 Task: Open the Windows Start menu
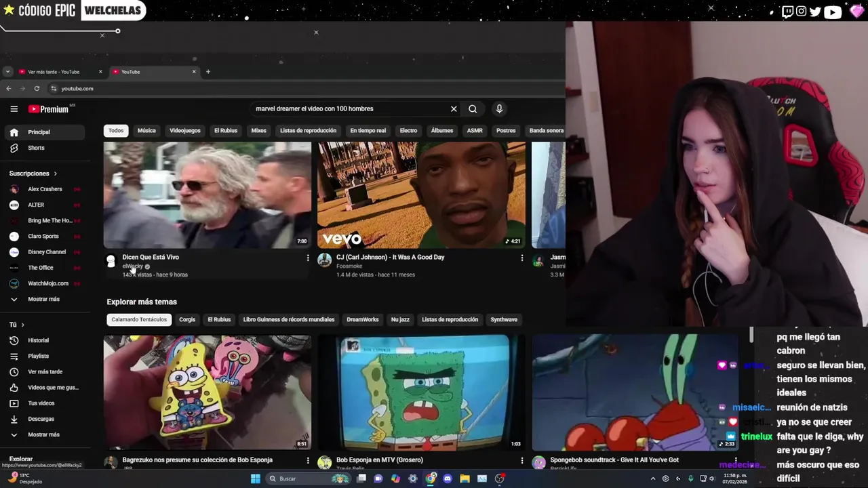click(x=256, y=479)
